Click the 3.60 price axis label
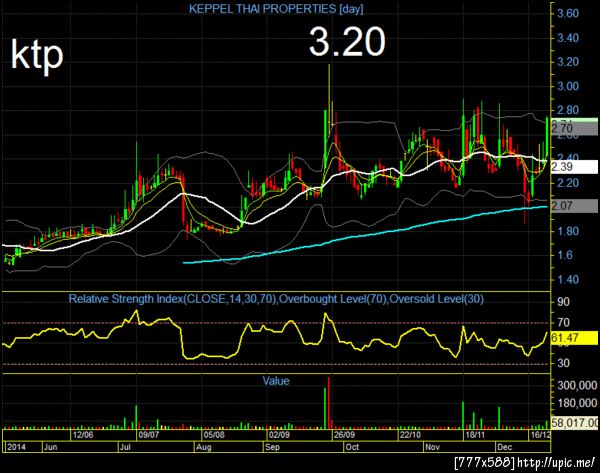The width and height of the screenshot is (600, 473). [x=567, y=14]
